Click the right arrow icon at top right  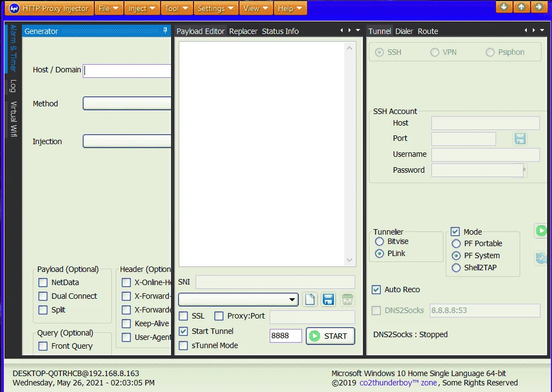click(539, 7)
